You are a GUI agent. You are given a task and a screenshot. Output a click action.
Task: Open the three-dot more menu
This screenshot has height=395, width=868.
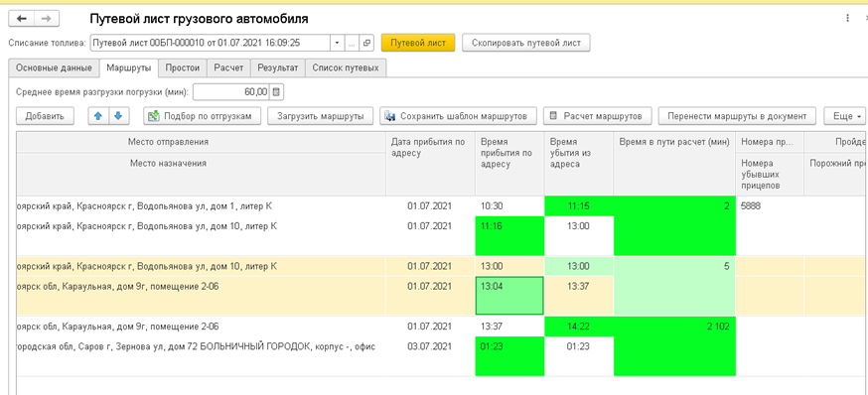click(x=847, y=18)
